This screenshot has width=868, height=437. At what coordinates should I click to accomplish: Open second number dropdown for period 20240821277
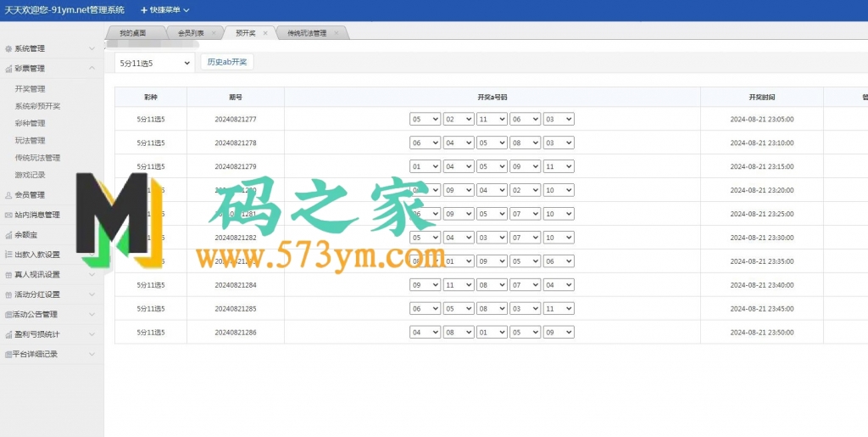point(459,119)
